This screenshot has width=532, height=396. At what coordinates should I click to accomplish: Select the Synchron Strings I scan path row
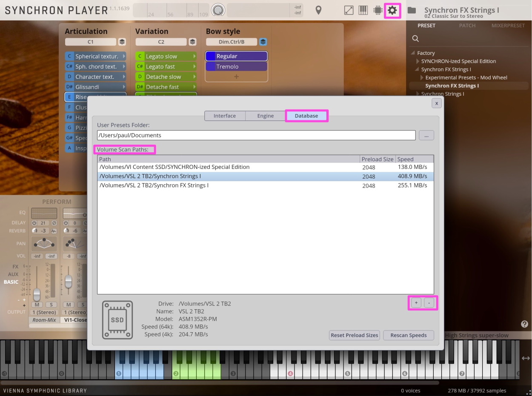pyautogui.click(x=265, y=176)
